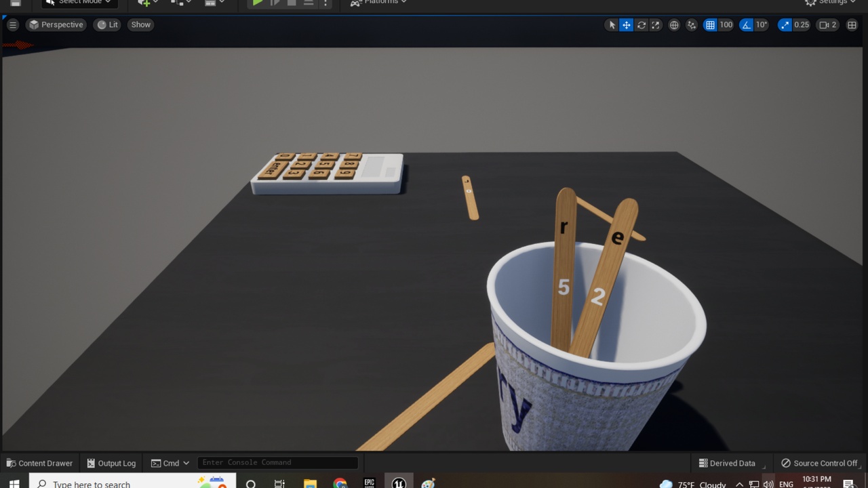Open the Content Drawer
The width and height of the screenshot is (868, 488).
pyautogui.click(x=39, y=463)
